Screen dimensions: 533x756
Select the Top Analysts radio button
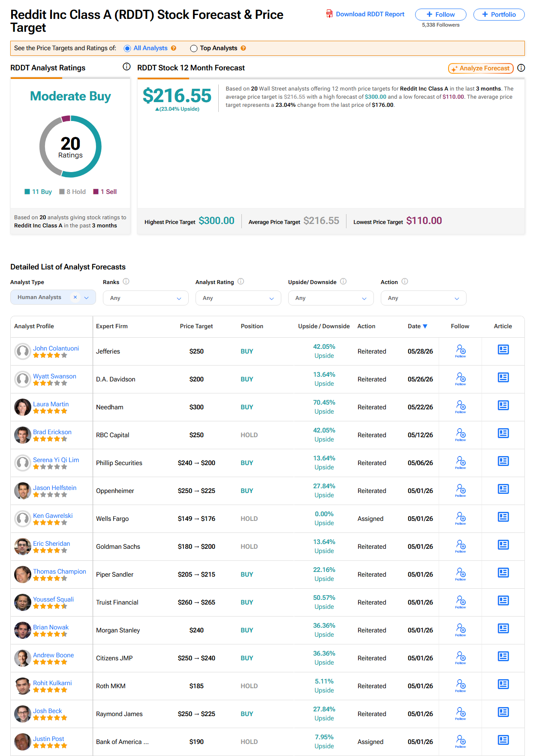click(194, 48)
